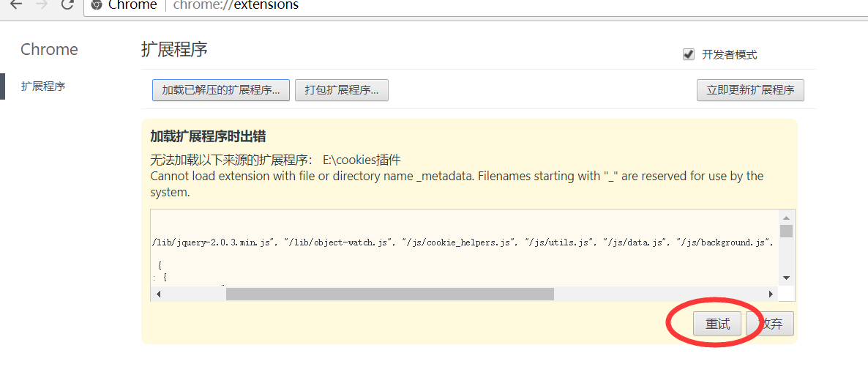Click the browser forward arrow
The height and width of the screenshot is (367, 868).
point(42,5)
